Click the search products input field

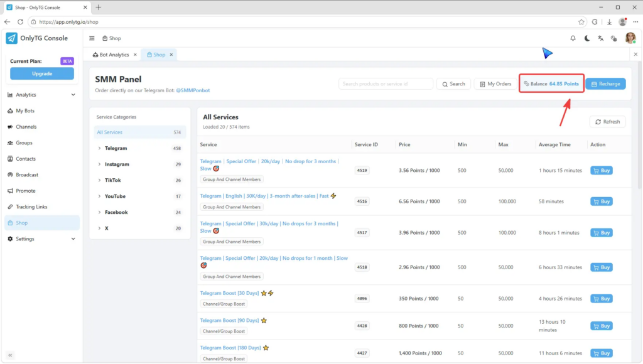tap(386, 83)
